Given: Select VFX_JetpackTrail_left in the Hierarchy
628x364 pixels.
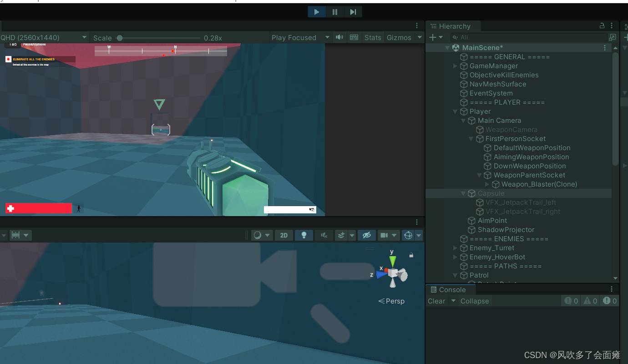Looking at the screenshot, I should tap(521, 202).
